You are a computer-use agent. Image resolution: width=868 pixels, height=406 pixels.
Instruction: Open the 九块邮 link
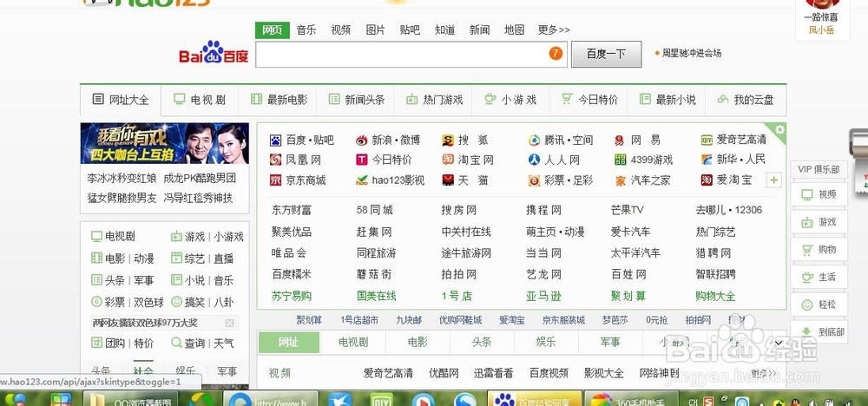tap(409, 320)
